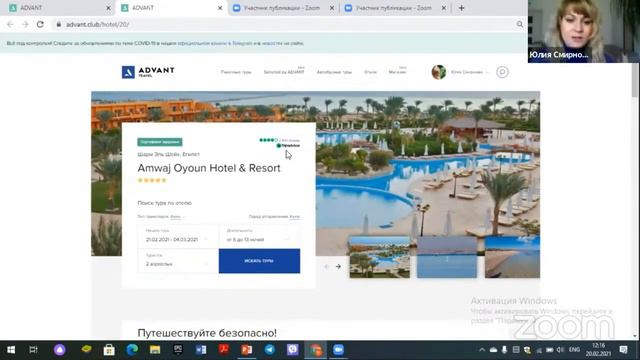Screen dimensions: 640x360
Task: Open the Отели (Hotels) menu item
Action: tap(370, 72)
